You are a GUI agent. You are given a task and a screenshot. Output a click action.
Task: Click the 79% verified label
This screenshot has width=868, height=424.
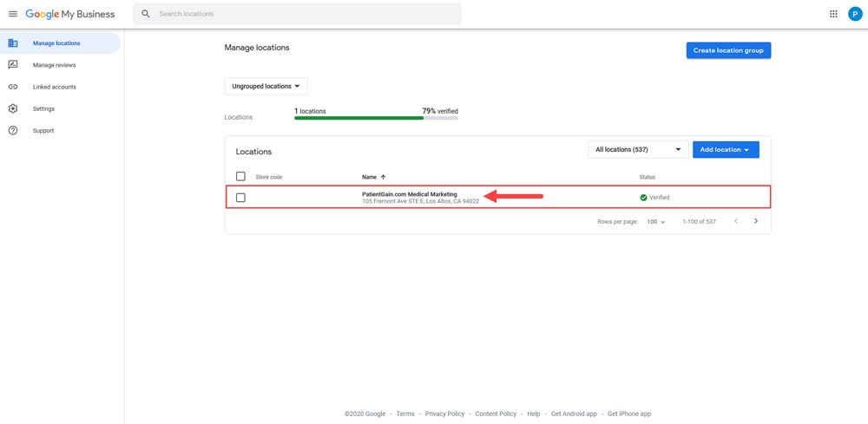440,111
